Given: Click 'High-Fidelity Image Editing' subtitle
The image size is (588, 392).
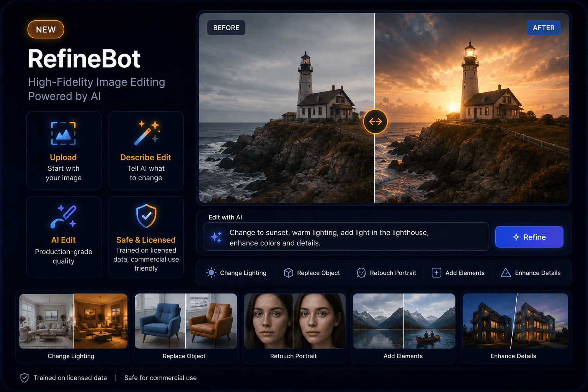Looking at the screenshot, I should tap(96, 82).
